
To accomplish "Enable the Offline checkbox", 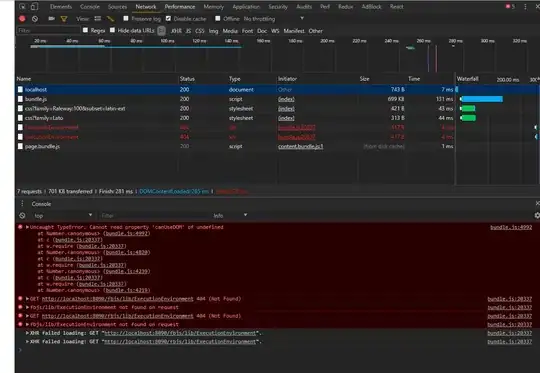I will pyautogui.click(x=218, y=19).
